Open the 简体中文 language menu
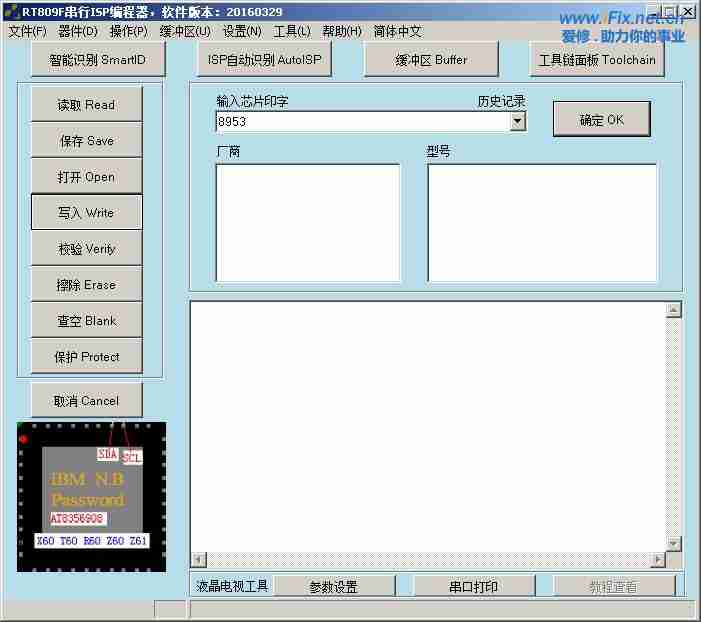Viewport: 701px width, 622px height. click(x=397, y=31)
